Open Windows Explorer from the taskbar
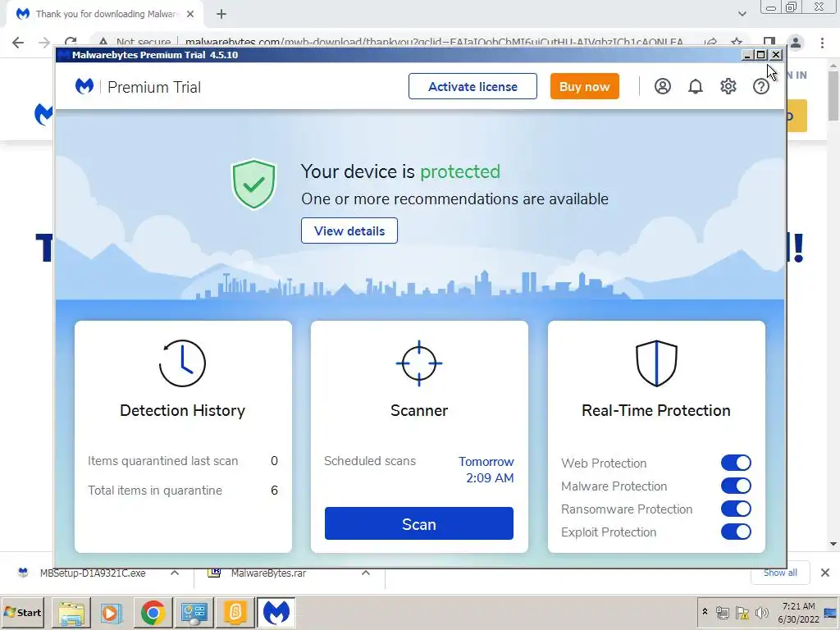 71,612
